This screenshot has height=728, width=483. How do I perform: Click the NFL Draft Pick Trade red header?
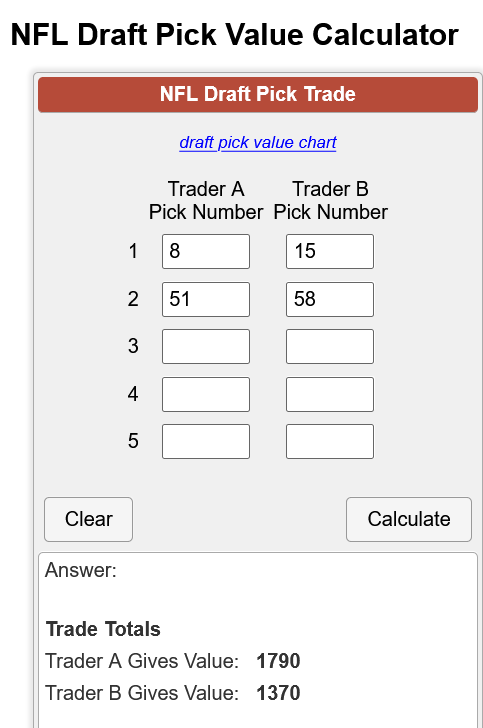point(258,94)
